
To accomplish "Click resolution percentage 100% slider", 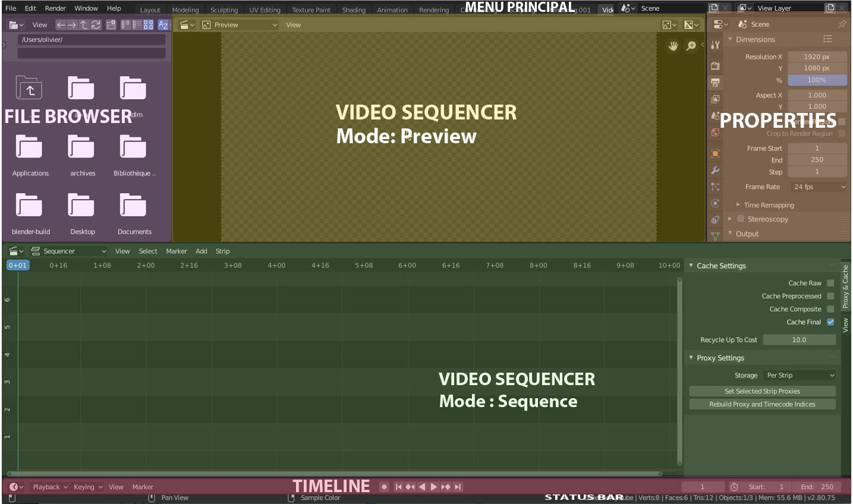I will pos(817,80).
